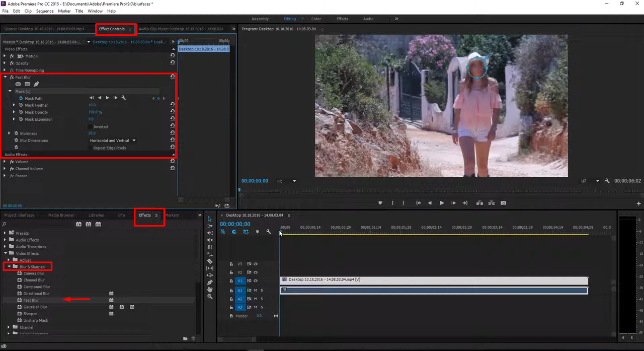Expand the Audio Transitions folder

(x=5, y=247)
